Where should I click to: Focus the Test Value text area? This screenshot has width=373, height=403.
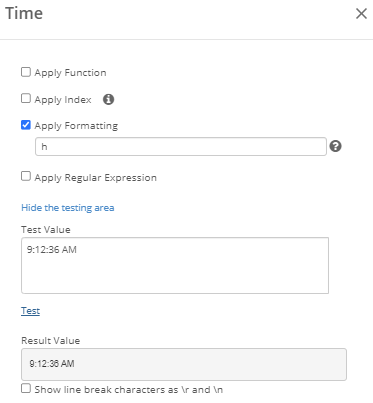point(175,265)
